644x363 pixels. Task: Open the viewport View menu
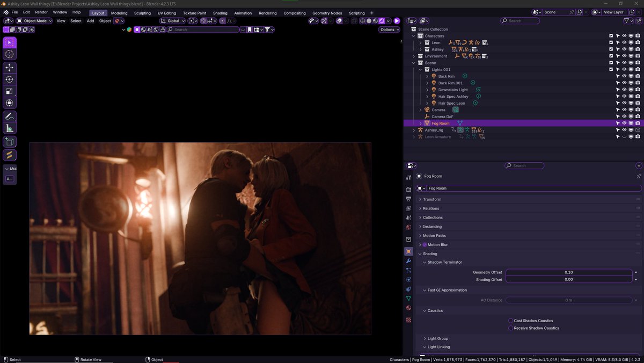tap(61, 21)
